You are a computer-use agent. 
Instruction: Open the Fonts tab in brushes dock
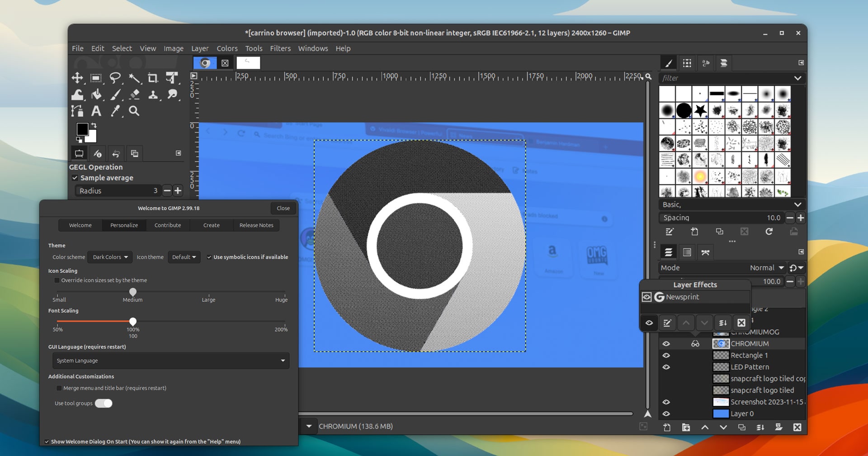tap(706, 63)
